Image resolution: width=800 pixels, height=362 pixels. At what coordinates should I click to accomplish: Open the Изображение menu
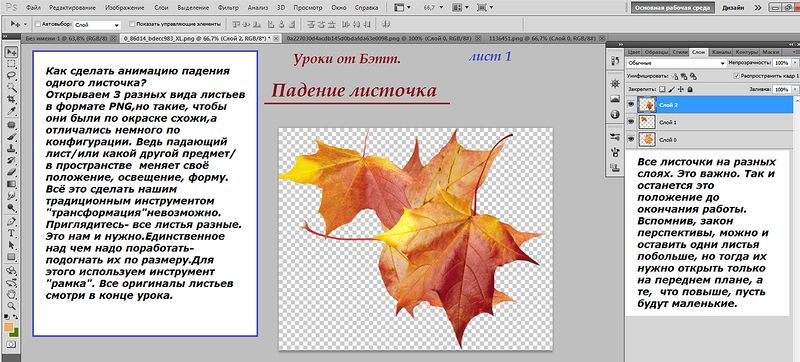point(124,8)
